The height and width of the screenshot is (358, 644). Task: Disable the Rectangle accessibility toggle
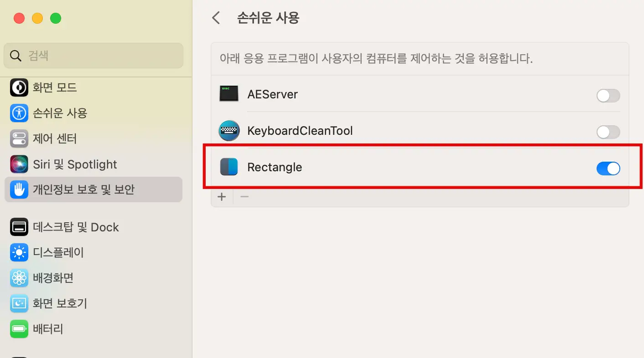click(608, 169)
